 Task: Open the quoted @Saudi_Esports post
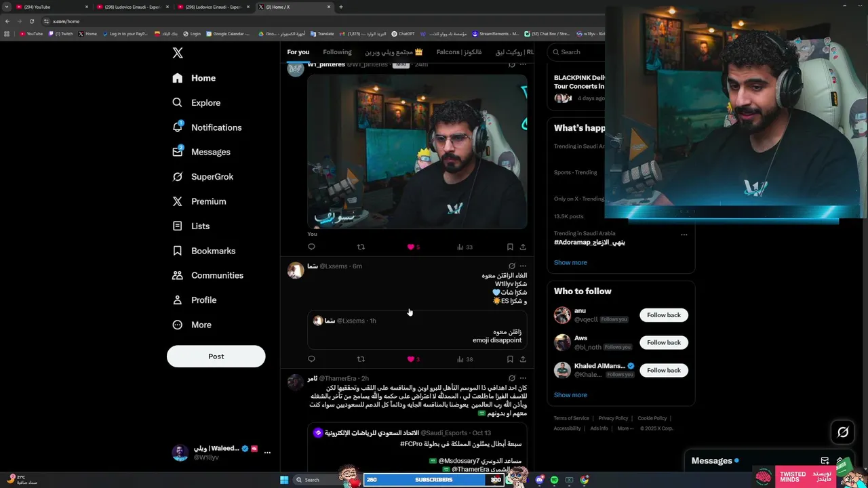pos(417,447)
